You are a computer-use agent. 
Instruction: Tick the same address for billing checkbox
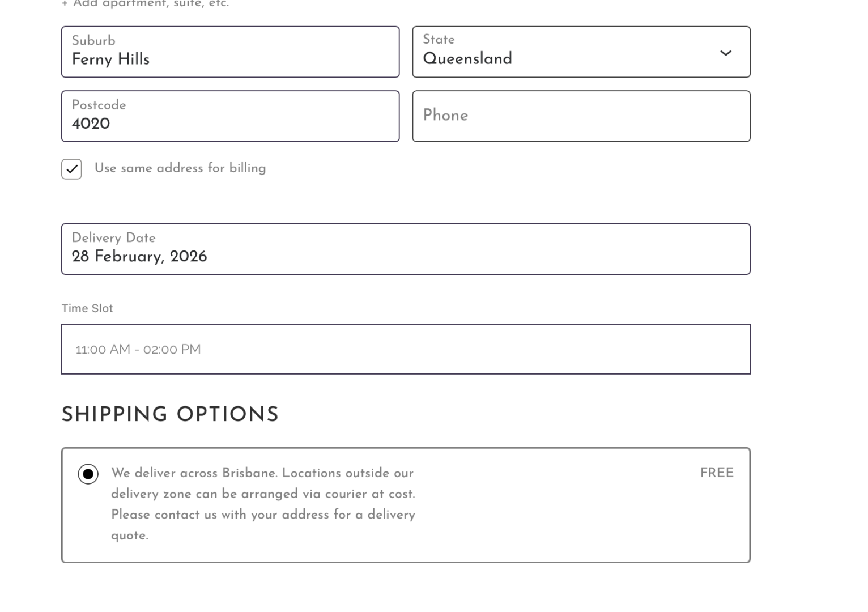(x=72, y=169)
